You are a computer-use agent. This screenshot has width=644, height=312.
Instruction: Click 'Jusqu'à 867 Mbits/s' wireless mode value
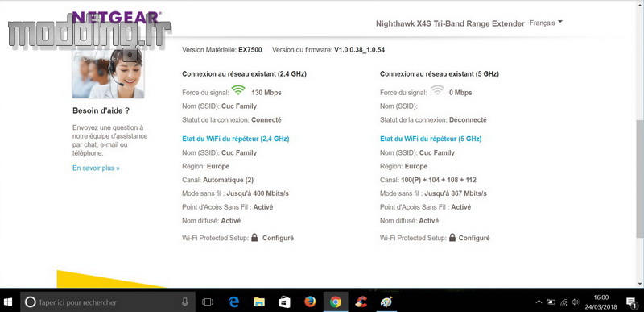point(456,193)
